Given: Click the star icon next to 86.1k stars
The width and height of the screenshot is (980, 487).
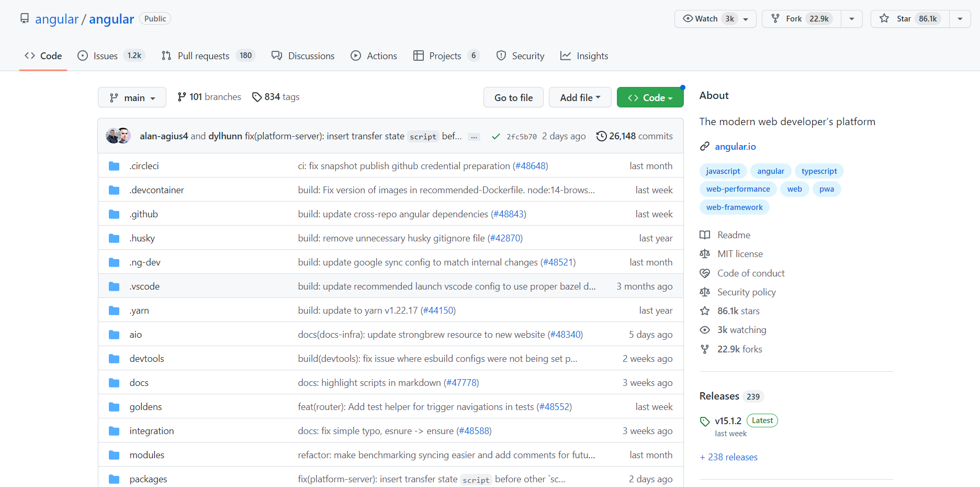Looking at the screenshot, I should tap(705, 311).
